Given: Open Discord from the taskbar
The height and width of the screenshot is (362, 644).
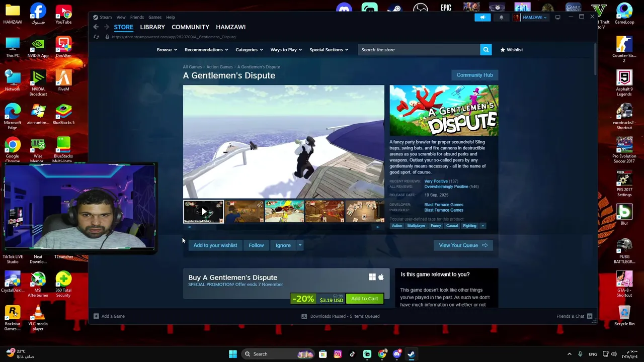Looking at the screenshot, I should click(397, 354).
